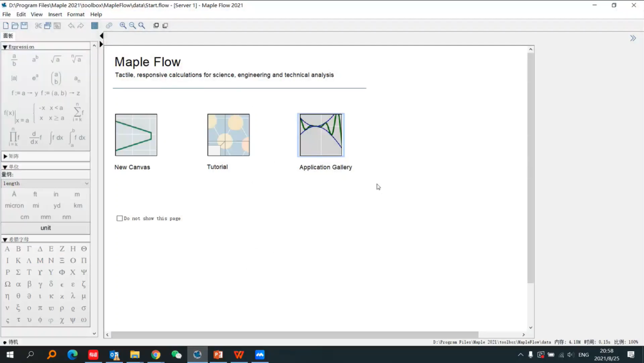Redo with the right arrow icon
This screenshot has height=363, width=644.
point(80,25)
